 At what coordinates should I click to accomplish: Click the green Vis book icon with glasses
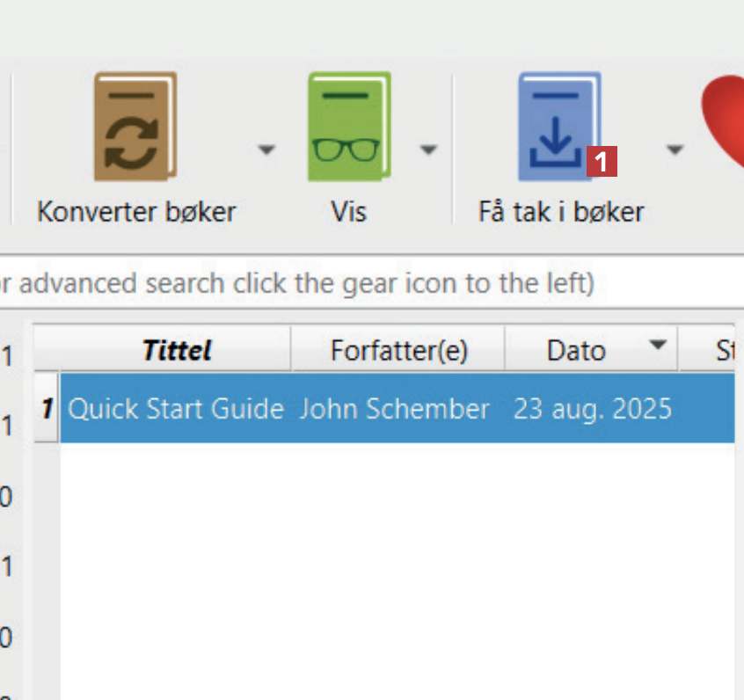point(348,128)
